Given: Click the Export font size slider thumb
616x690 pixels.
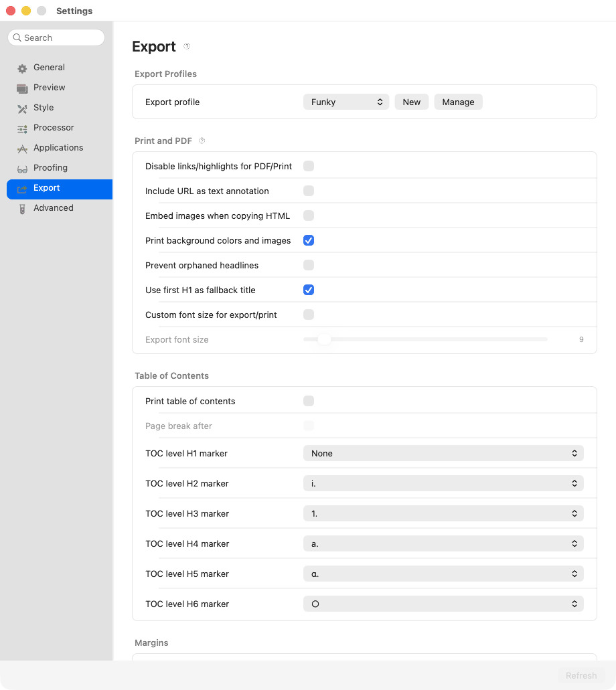Looking at the screenshot, I should point(325,339).
